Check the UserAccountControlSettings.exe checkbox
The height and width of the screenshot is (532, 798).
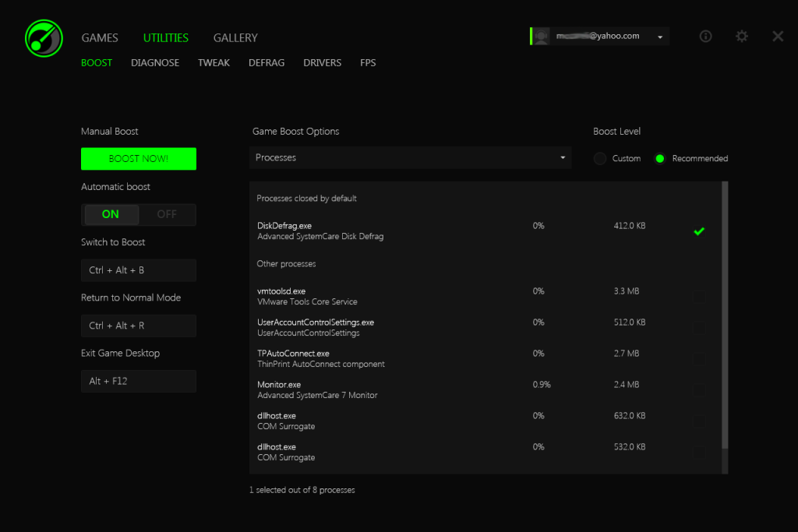tap(699, 328)
